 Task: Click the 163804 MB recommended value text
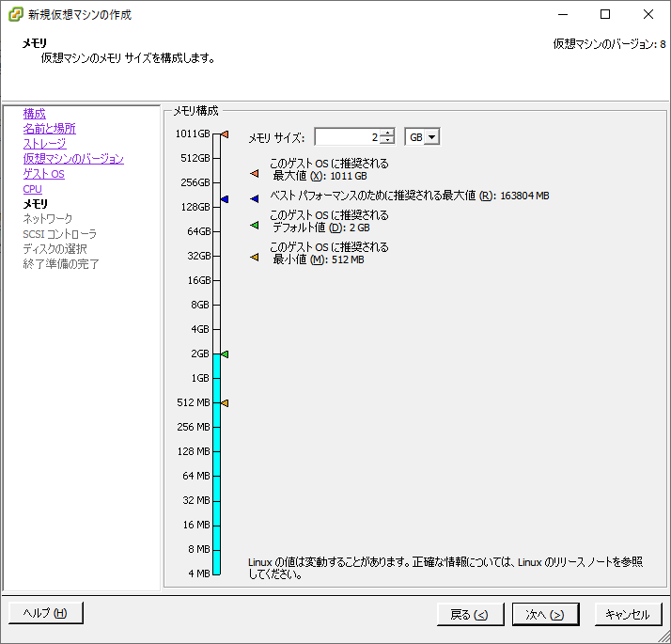point(524,196)
